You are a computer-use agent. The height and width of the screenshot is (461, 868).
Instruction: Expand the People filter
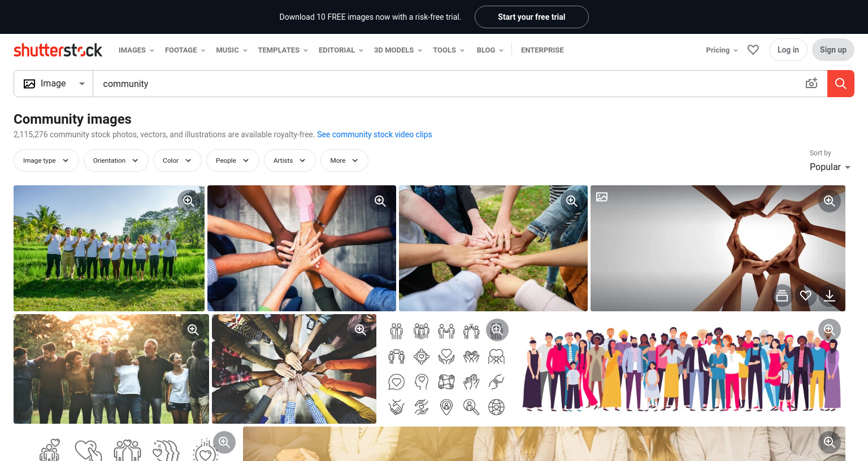point(233,160)
